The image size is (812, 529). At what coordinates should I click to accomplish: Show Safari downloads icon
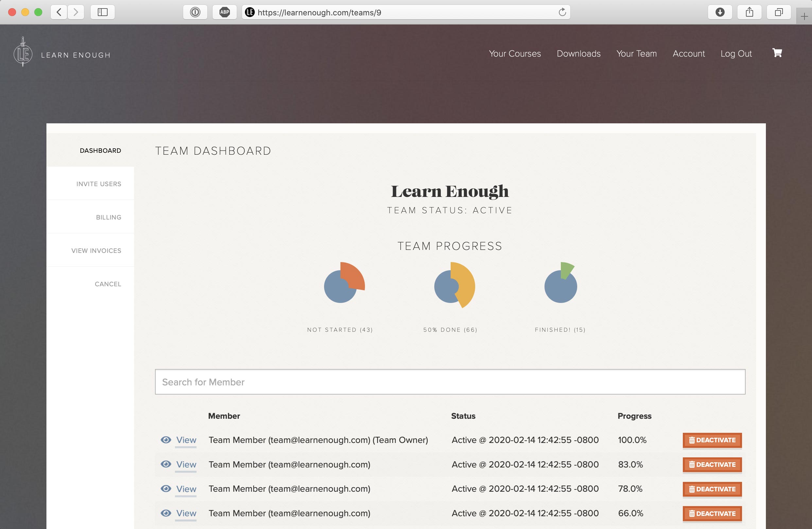[720, 12]
